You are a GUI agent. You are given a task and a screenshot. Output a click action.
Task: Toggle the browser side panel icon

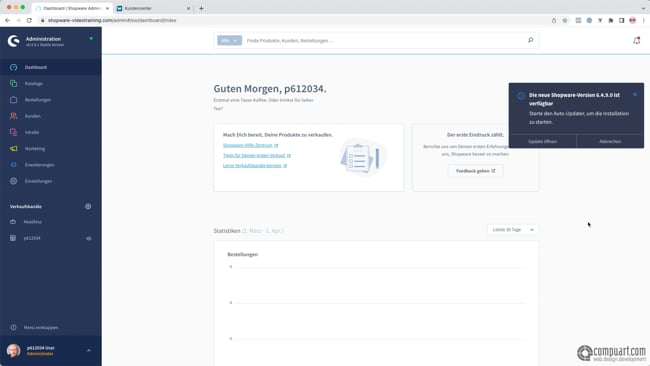(621, 20)
